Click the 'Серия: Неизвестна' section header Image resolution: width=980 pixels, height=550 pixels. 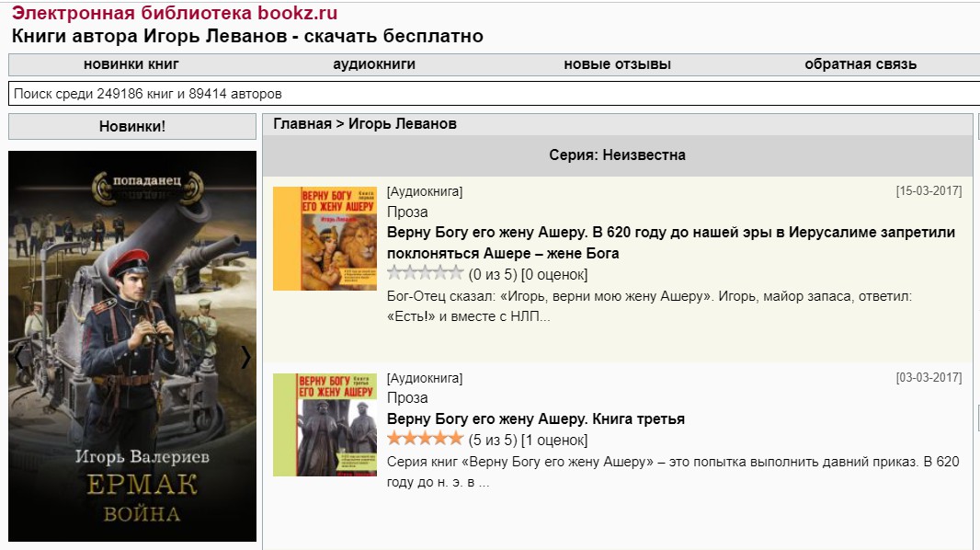pos(618,155)
